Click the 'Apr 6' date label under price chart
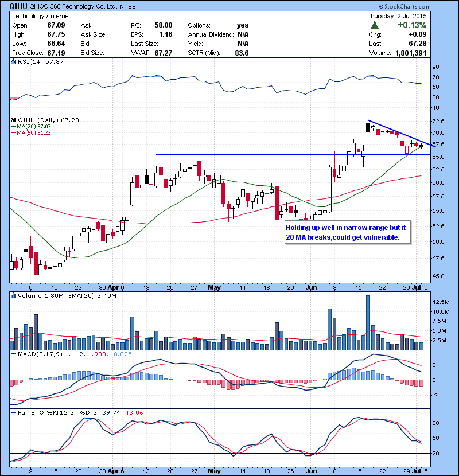This screenshot has width=459, height=476. click(116, 287)
